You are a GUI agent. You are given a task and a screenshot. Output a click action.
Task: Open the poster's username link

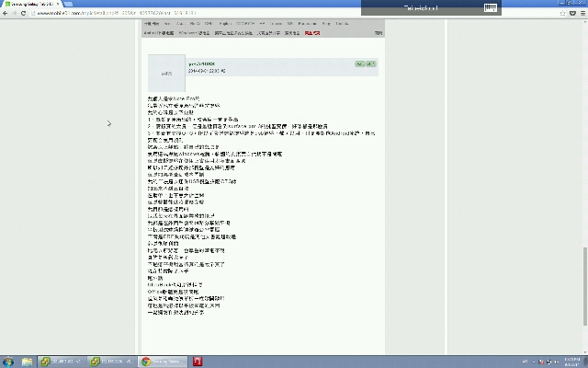pyautogui.click(x=202, y=63)
